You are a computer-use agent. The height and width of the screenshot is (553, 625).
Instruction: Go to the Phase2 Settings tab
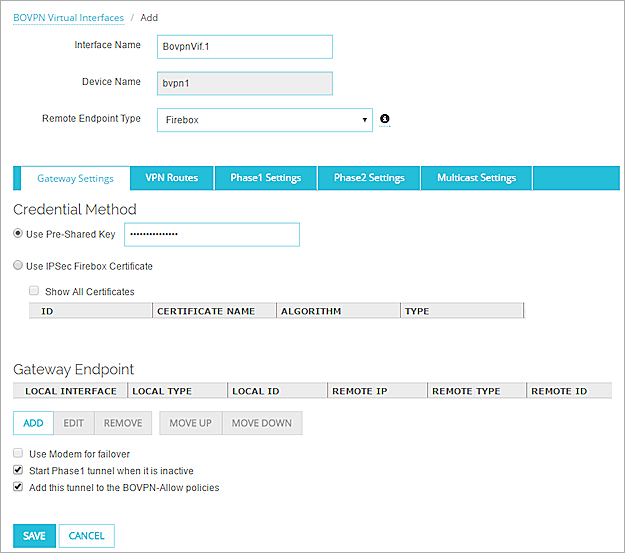point(369,178)
